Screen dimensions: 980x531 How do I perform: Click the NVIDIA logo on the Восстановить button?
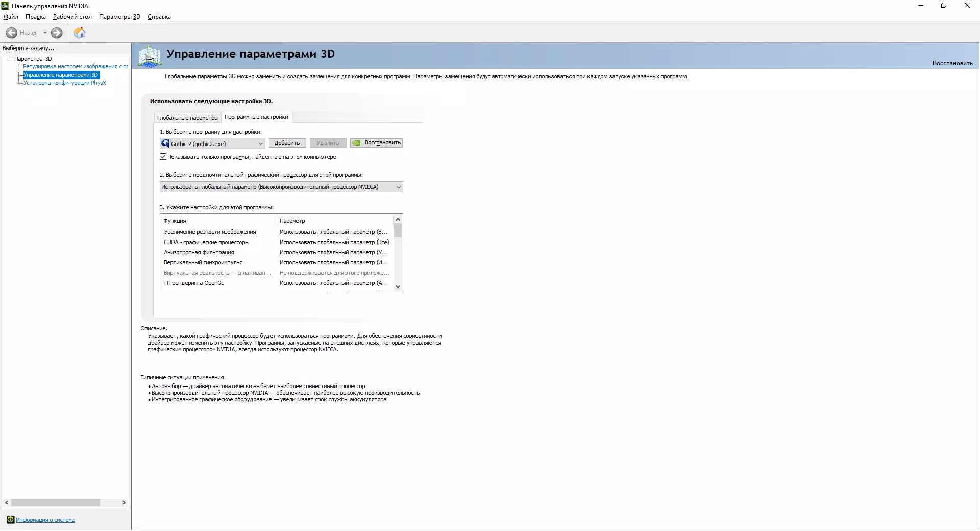pyautogui.click(x=356, y=143)
